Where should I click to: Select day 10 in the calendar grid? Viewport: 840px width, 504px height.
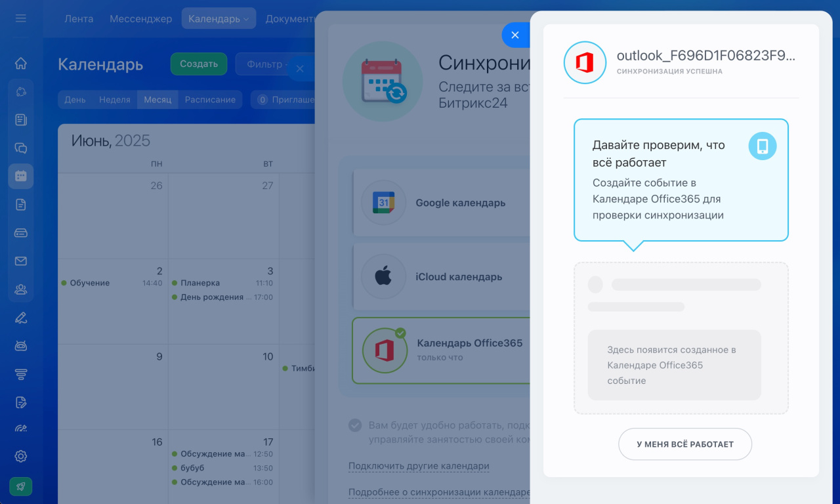coord(268,356)
